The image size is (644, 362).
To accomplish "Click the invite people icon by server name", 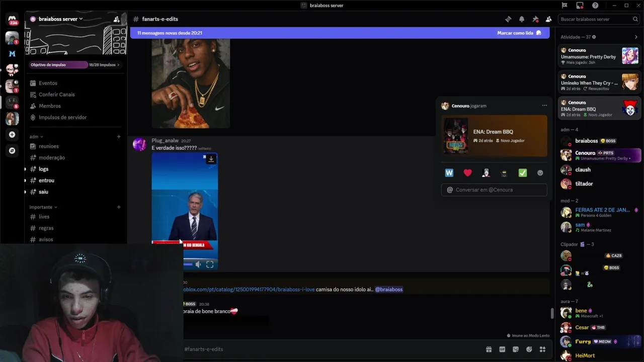I will point(117,19).
